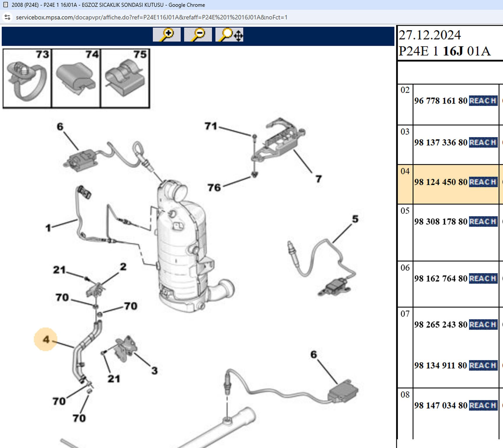Click the REACH badge for 98 147 034 80
Image resolution: width=503 pixels, height=448 pixels.
(483, 405)
